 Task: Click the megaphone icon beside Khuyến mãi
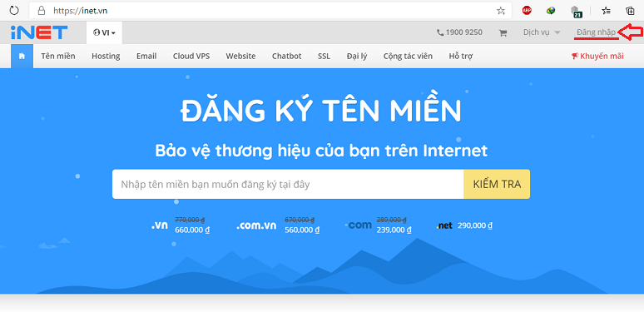(575, 57)
